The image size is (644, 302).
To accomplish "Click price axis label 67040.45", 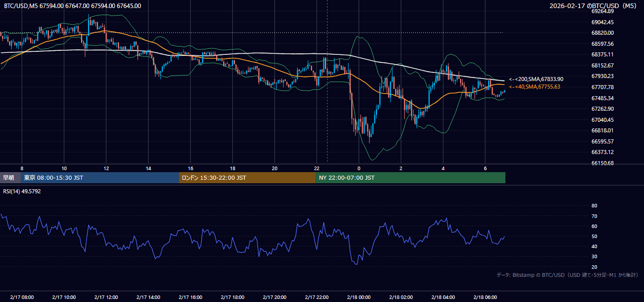I will (602, 120).
